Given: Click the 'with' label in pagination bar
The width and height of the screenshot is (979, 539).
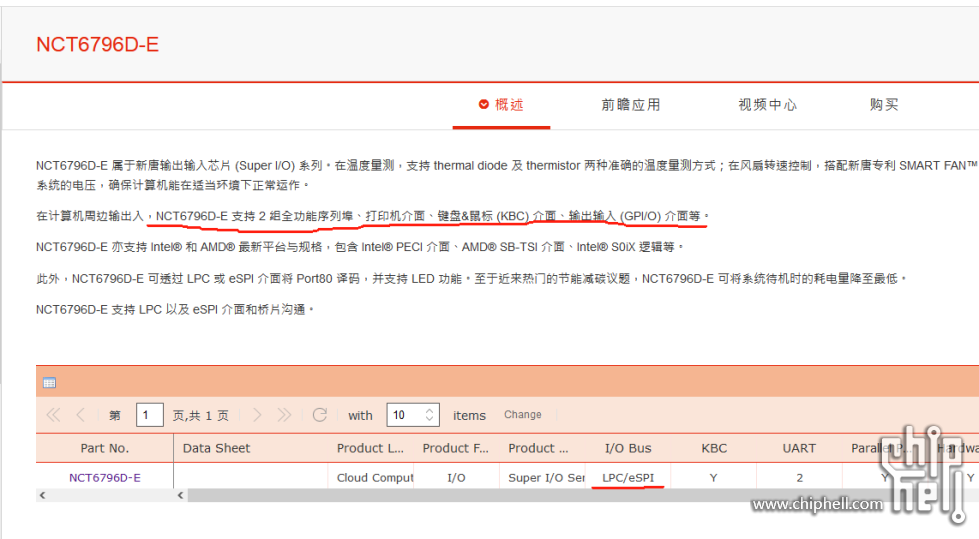Looking at the screenshot, I should click(360, 415).
